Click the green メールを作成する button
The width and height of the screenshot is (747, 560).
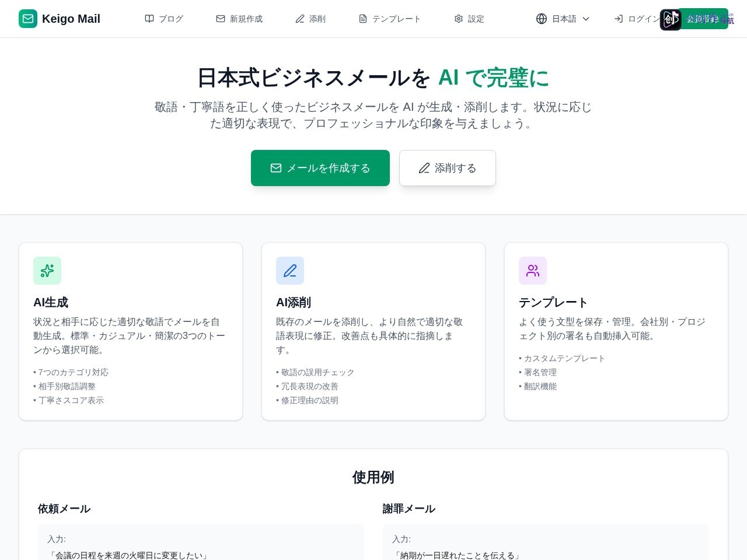coord(320,168)
